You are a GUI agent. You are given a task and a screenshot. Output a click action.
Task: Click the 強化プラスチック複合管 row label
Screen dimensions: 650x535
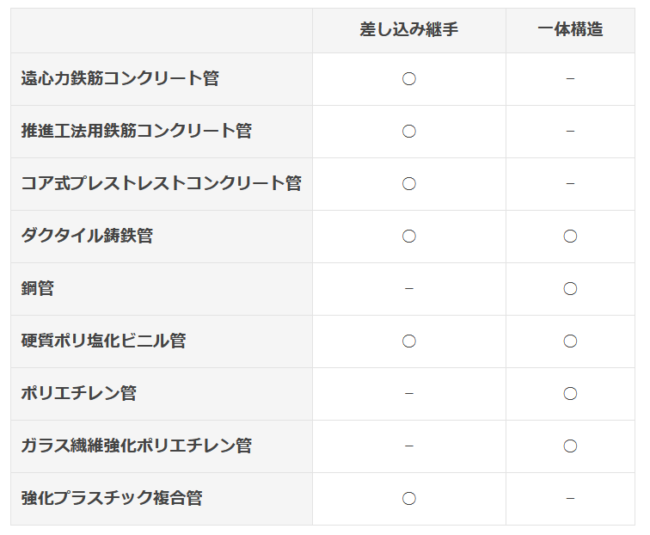point(112,498)
